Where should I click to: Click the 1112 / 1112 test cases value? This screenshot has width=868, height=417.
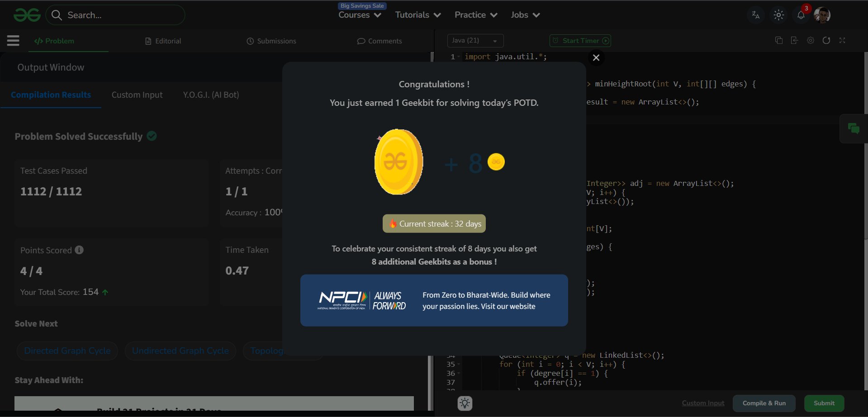51,192
